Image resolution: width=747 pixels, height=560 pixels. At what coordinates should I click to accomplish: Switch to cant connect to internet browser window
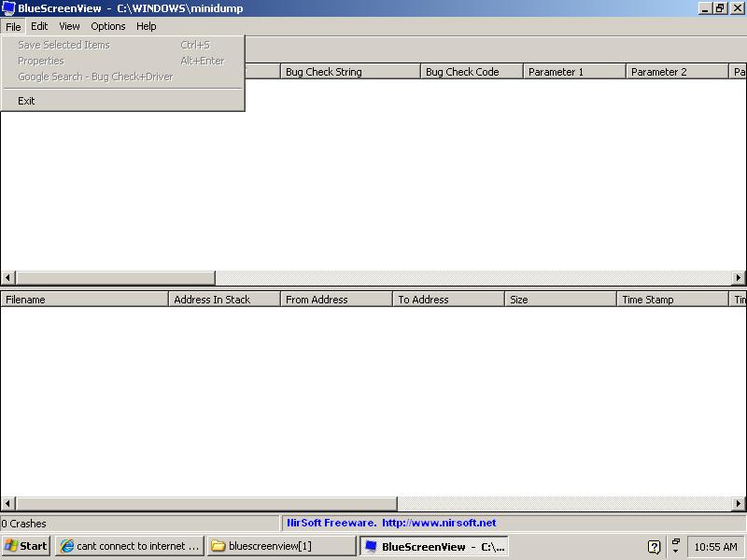(x=130, y=546)
